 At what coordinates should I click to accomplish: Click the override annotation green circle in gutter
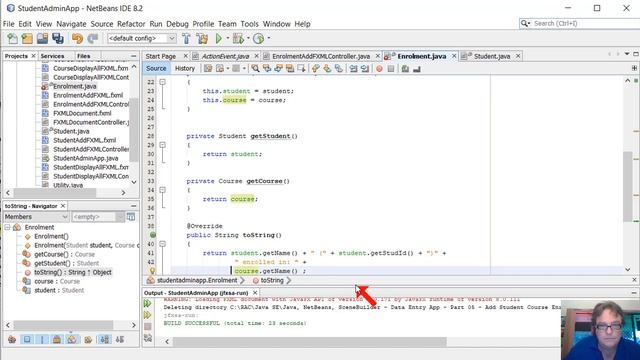tap(153, 235)
